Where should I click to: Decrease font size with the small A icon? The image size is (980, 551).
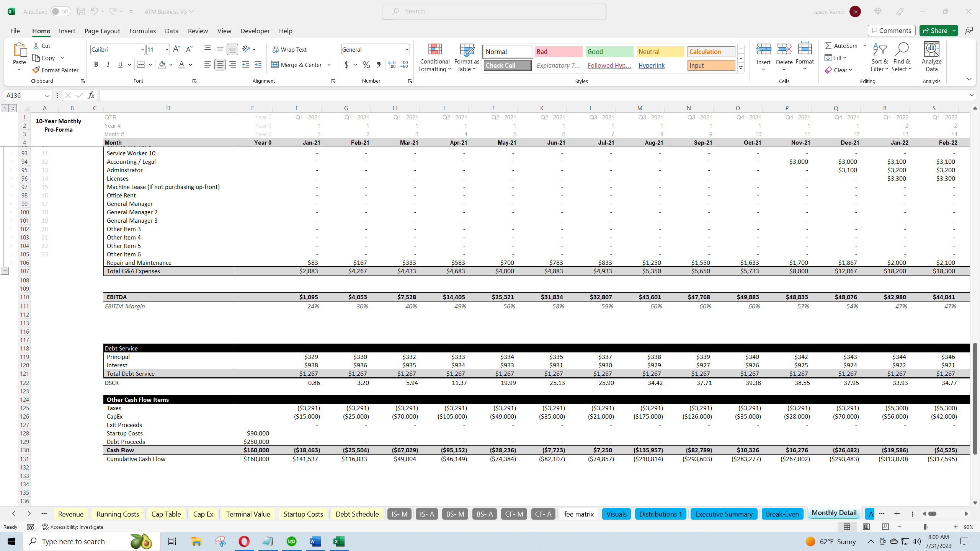pos(189,49)
